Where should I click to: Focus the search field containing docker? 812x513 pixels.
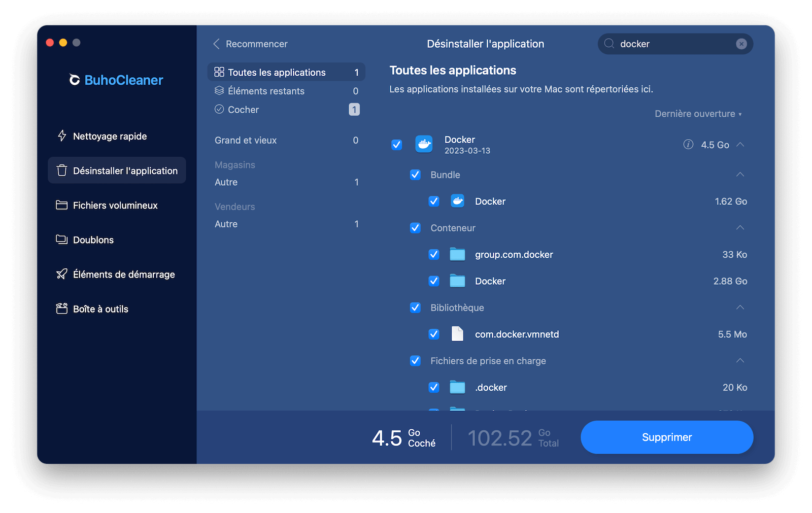pyautogui.click(x=675, y=44)
